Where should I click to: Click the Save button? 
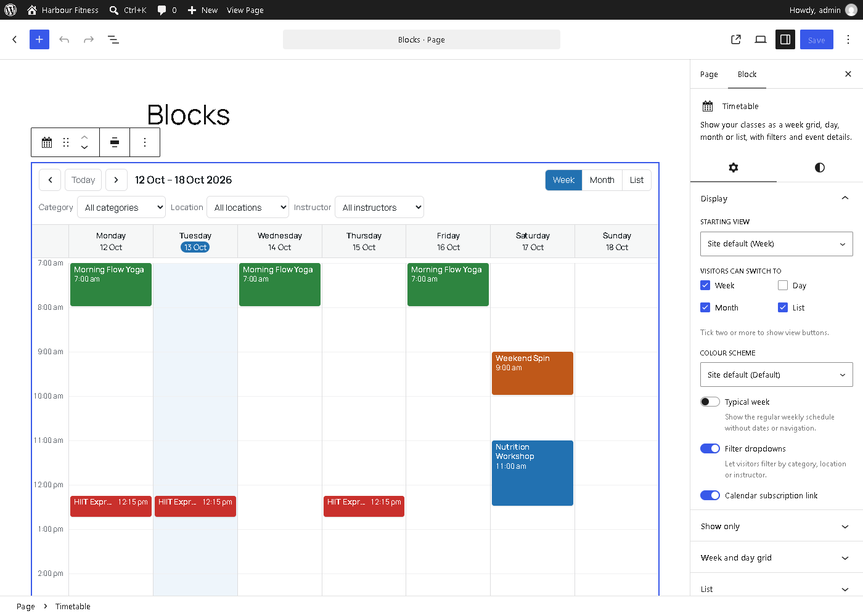pyautogui.click(x=817, y=39)
